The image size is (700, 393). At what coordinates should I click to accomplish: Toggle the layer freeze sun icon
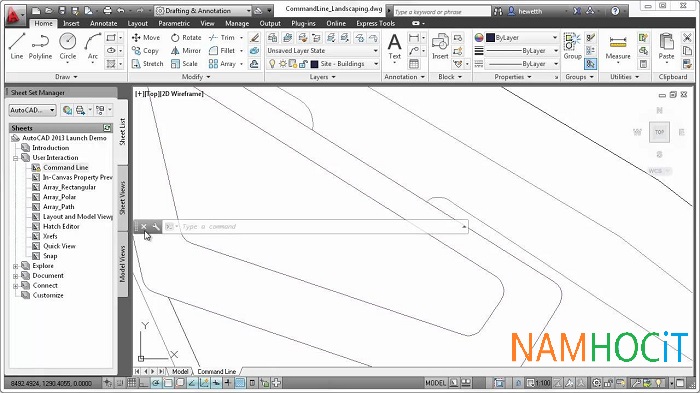(x=283, y=64)
